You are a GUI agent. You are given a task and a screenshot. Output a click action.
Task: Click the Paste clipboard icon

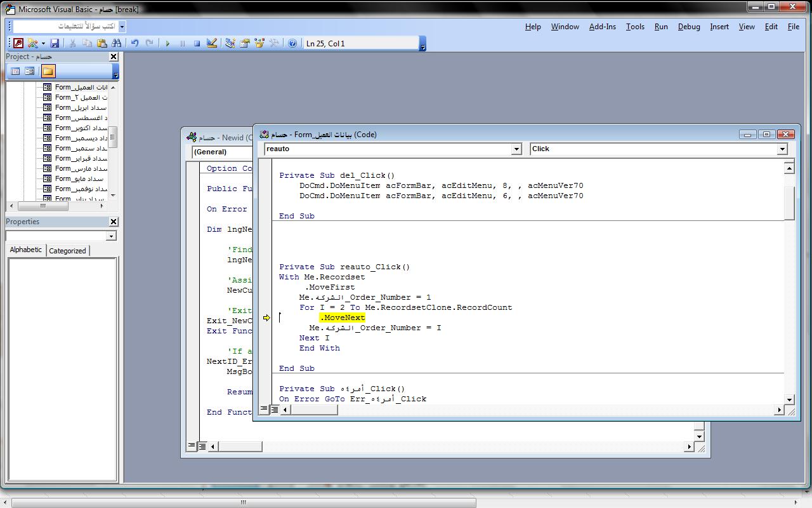(101, 43)
